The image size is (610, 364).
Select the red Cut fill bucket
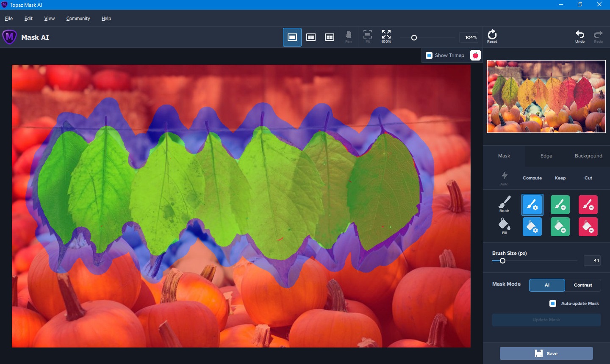(x=588, y=227)
